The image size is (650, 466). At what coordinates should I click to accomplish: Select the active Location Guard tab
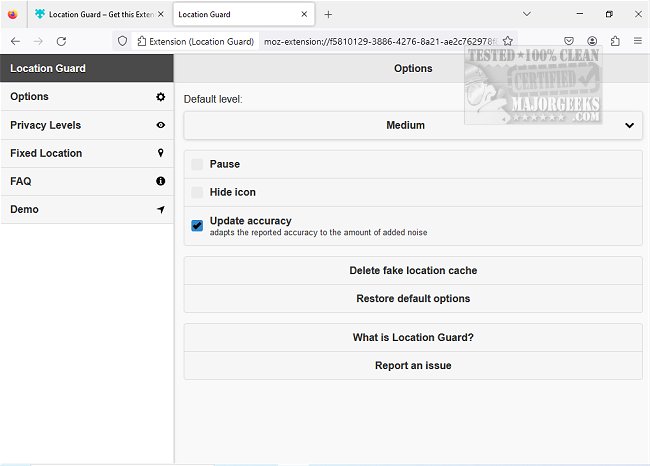pos(244,15)
